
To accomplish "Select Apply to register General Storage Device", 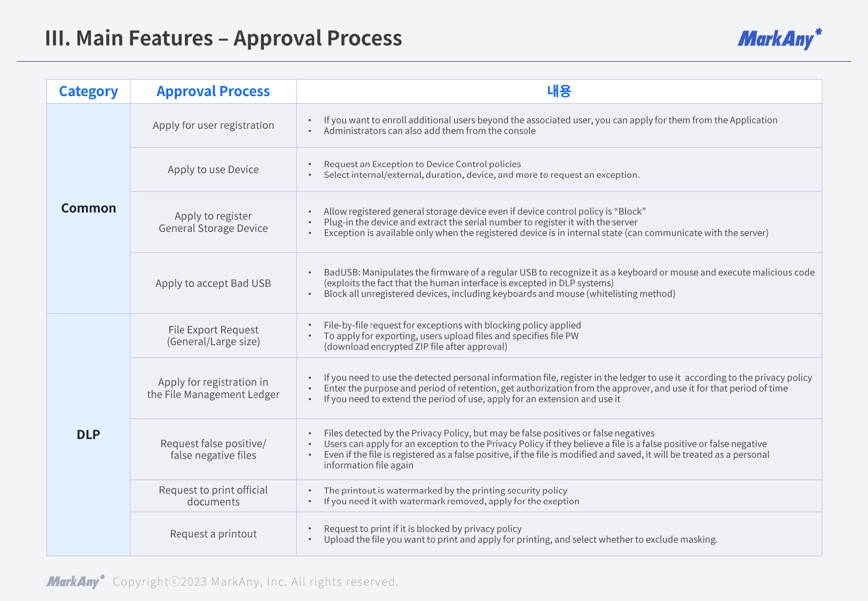I will tap(213, 222).
